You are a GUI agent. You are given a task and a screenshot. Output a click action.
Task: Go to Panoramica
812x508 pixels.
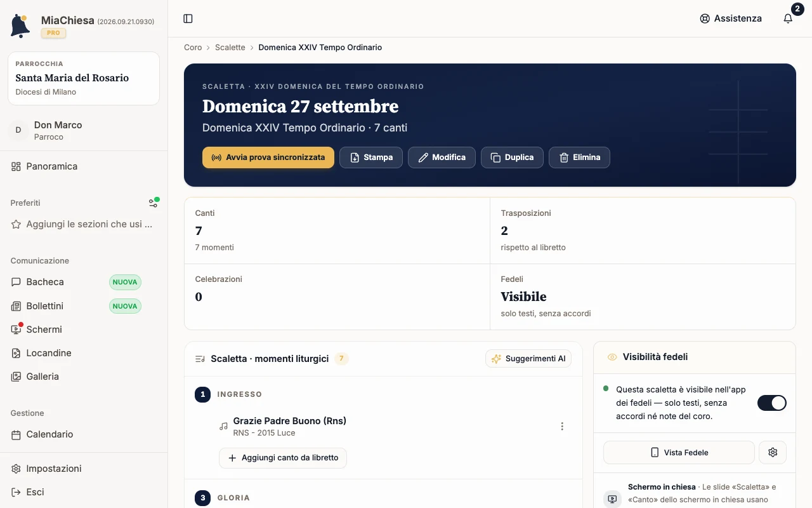click(84, 166)
